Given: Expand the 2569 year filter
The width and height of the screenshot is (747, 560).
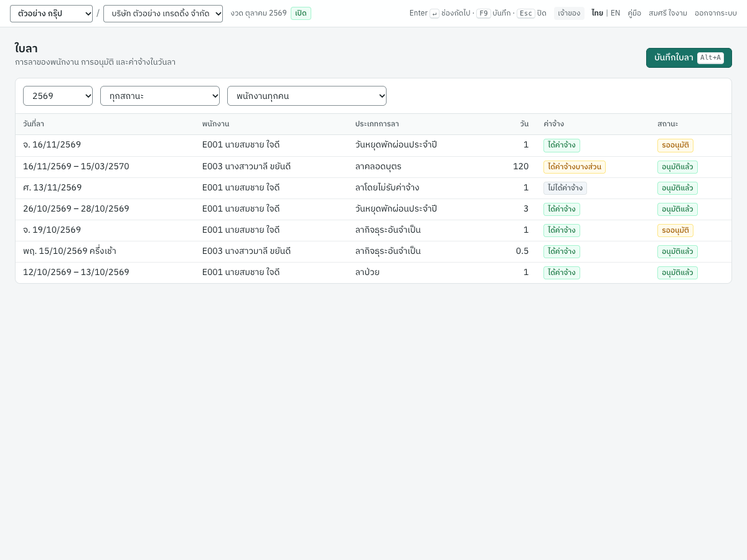Looking at the screenshot, I should [58, 96].
